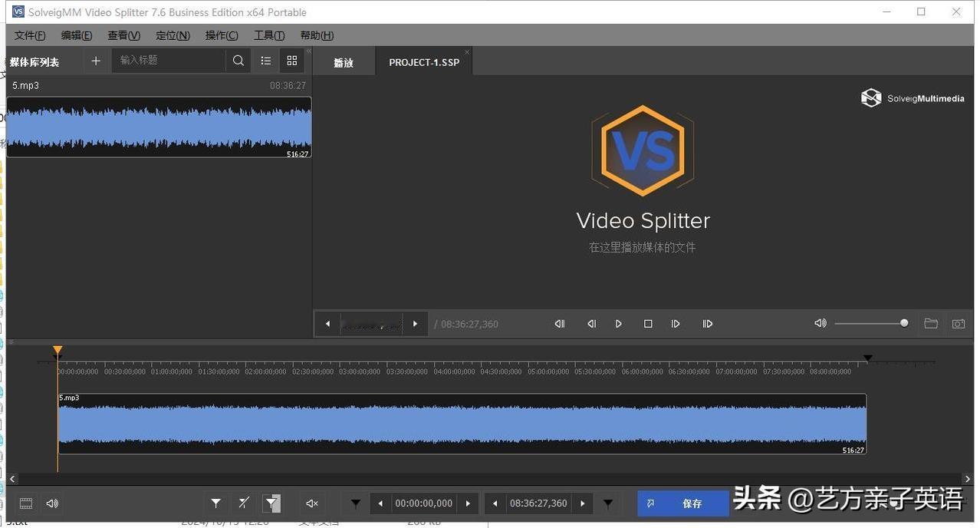Screen dimensions: 980x528
Task: Set the right marker triangle of the end time
Action: coord(608,503)
